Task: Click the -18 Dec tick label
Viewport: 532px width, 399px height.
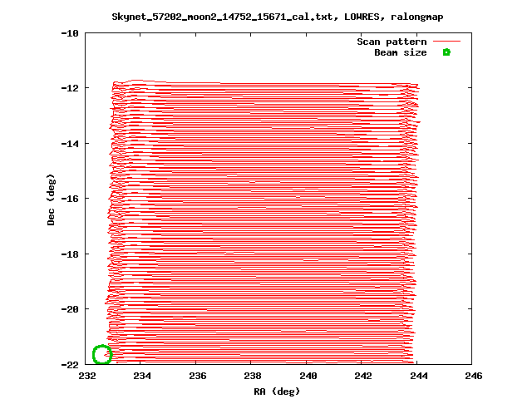Action: click(70, 254)
